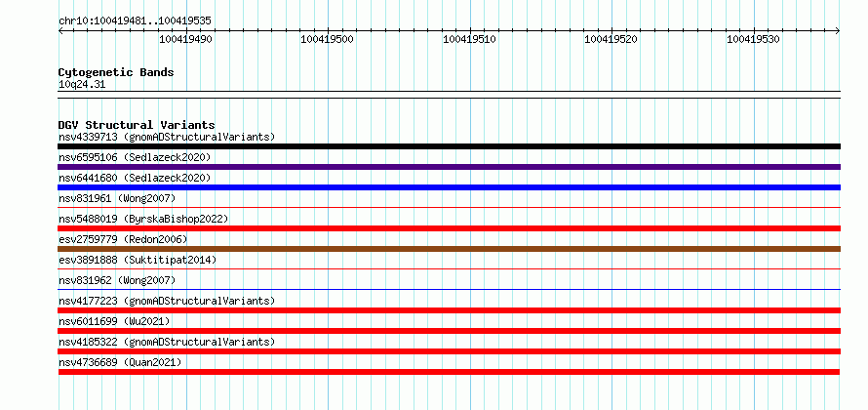This screenshot has height=410, width=868.
Task: Open esv2759779 (Redon2006) variant label
Action: [123, 239]
